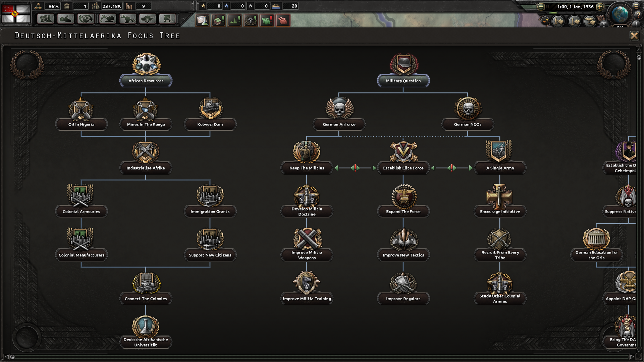This screenshot has height=362, width=644.
Task: Click the red soldiers alert icon
Action: click(283, 20)
